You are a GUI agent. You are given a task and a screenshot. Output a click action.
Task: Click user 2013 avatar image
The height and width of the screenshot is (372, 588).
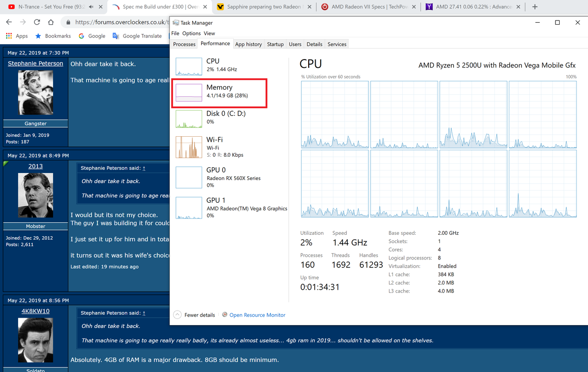coord(35,195)
